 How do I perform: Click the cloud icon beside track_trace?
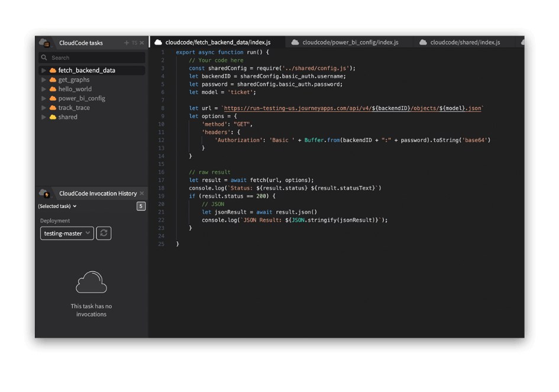point(53,108)
